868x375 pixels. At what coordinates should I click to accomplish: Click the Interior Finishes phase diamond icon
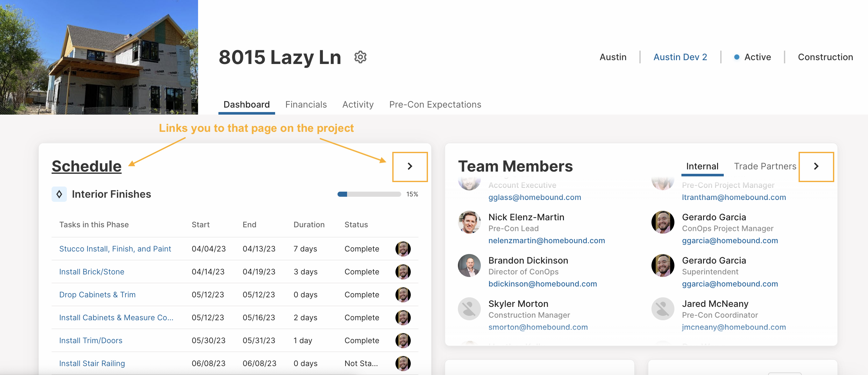tap(59, 194)
